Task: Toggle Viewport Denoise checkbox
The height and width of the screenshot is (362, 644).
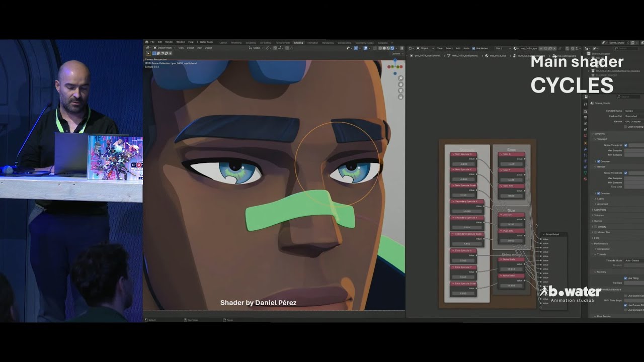Action: 598,161
